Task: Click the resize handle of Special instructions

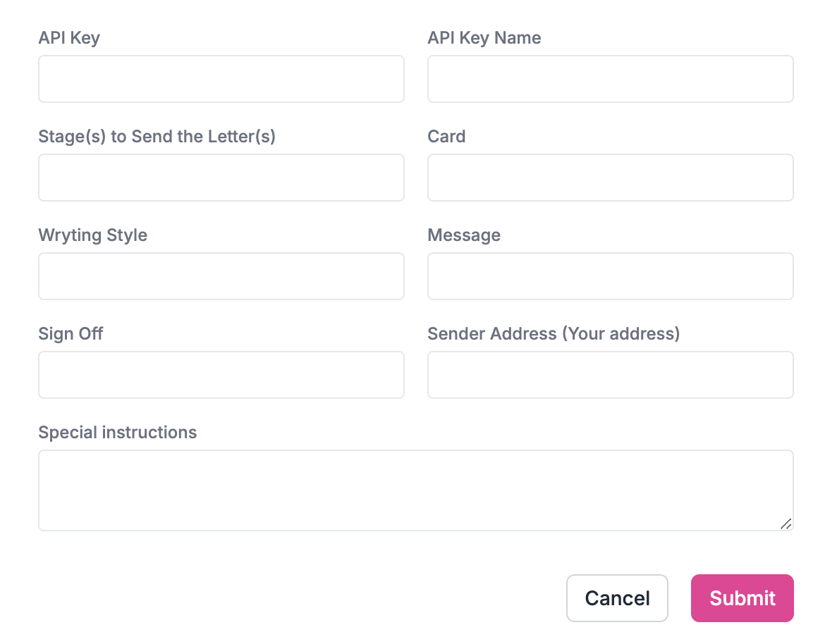Action: 786,524
